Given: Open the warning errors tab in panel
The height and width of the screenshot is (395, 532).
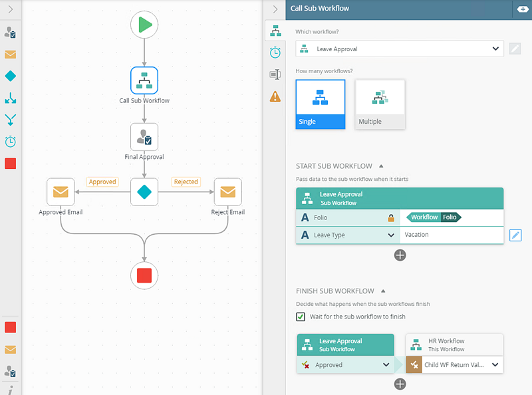Looking at the screenshot, I should 275,96.
